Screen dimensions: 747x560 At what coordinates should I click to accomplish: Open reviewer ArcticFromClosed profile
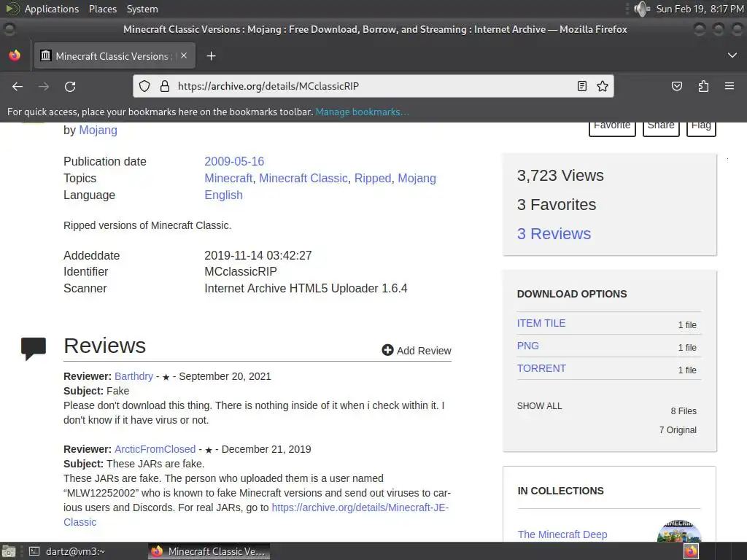click(155, 449)
